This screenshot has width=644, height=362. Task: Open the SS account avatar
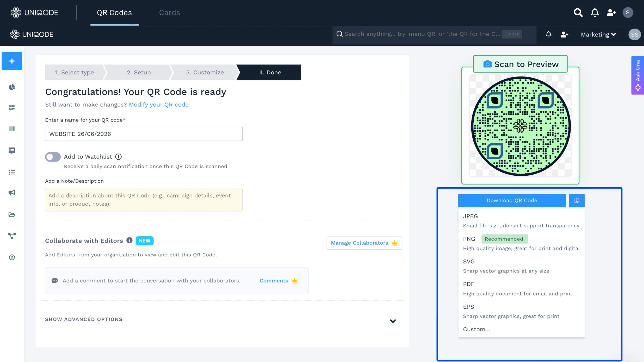(634, 35)
